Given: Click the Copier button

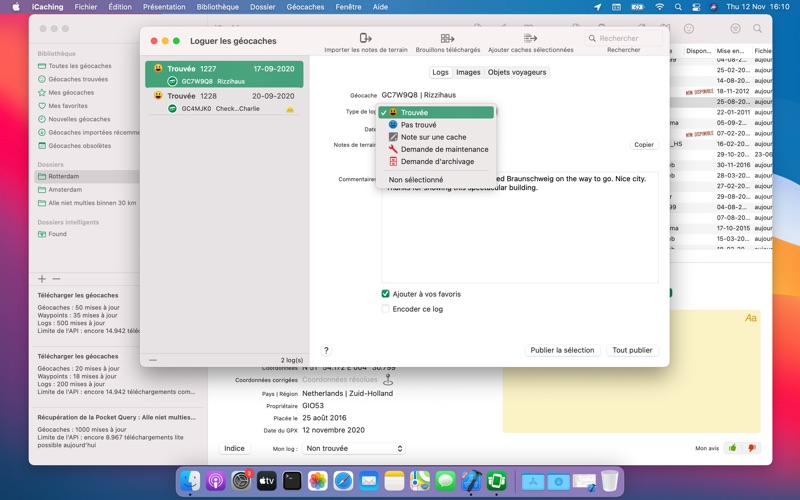Looking at the screenshot, I should 643,145.
